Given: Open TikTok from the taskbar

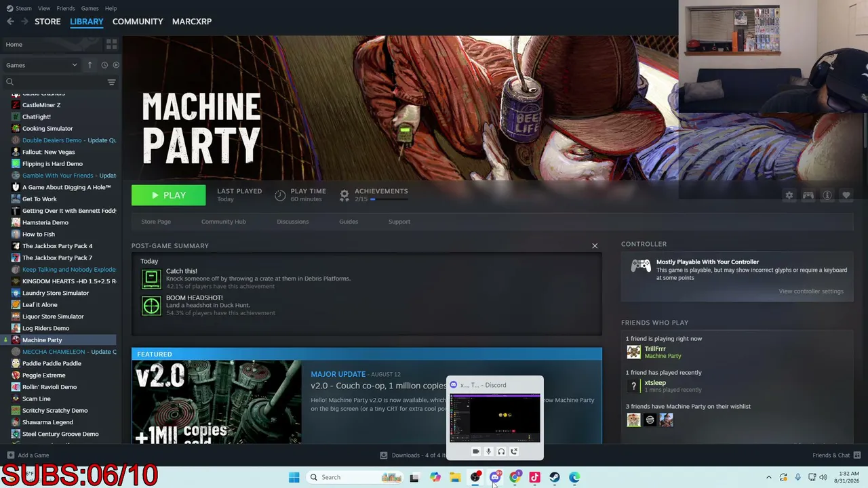Looking at the screenshot, I should 535,477.
